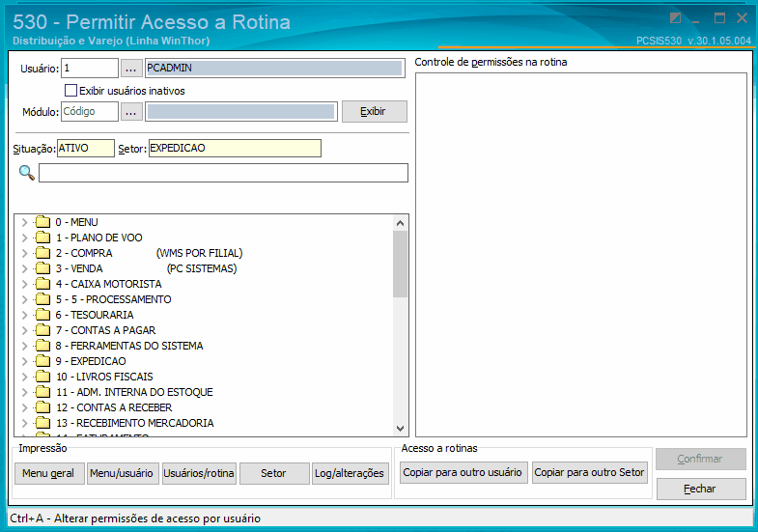758x532 pixels.
Task: Click the Usuário code input field
Action: [90, 69]
